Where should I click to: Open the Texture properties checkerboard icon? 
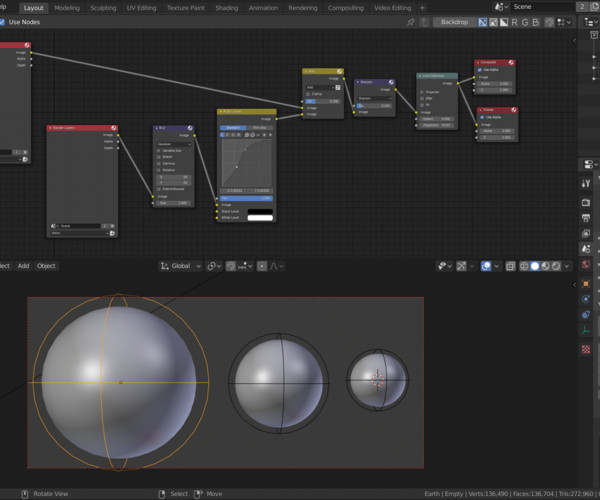point(586,349)
